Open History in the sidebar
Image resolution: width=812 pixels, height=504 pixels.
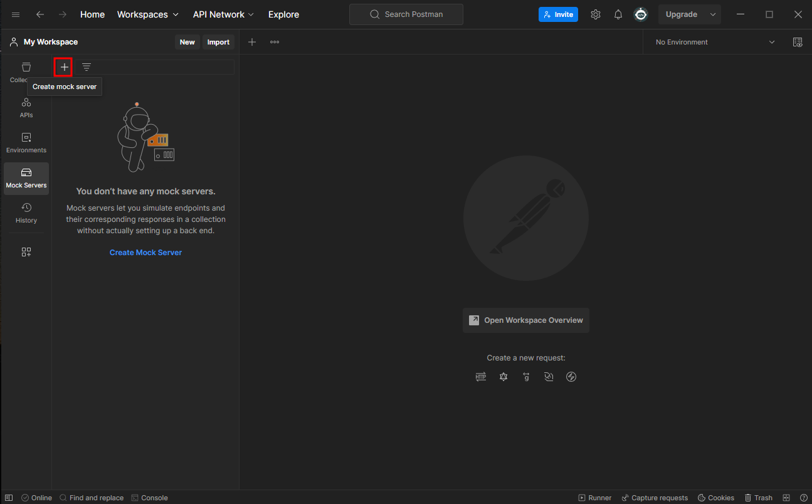pyautogui.click(x=26, y=213)
